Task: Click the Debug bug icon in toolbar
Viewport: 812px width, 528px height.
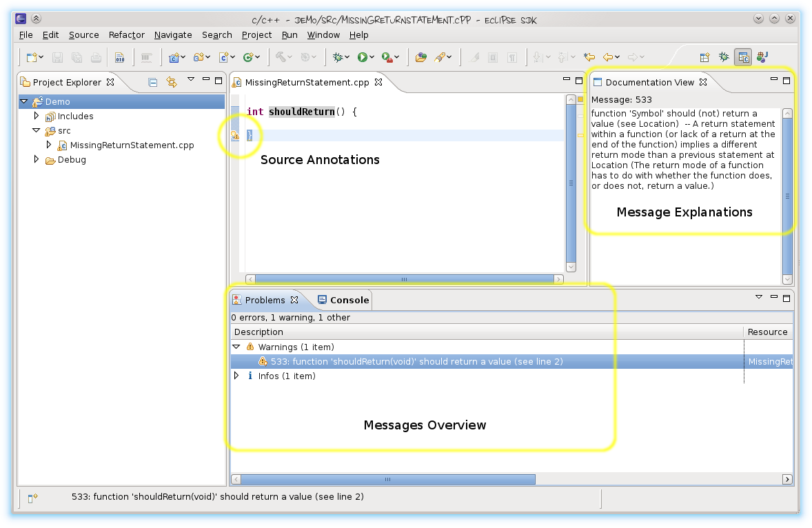Action: 338,58
